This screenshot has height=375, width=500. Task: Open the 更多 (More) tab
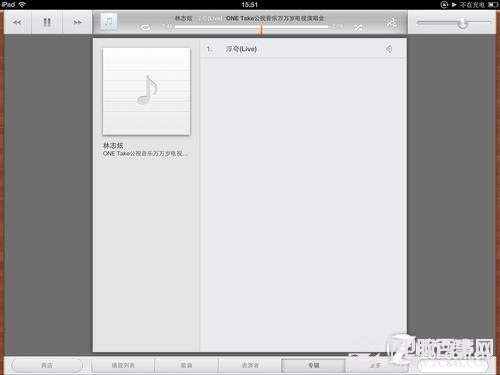(x=376, y=365)
